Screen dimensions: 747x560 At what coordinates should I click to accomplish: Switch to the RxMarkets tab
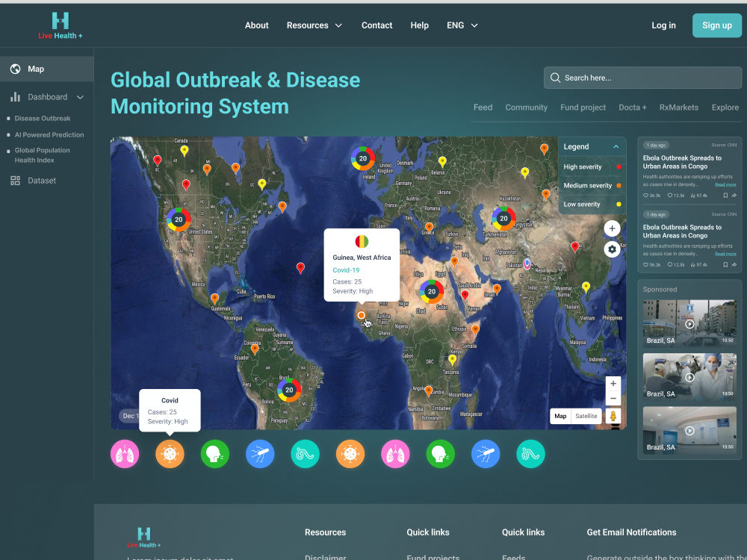click(x=679, y=107)
